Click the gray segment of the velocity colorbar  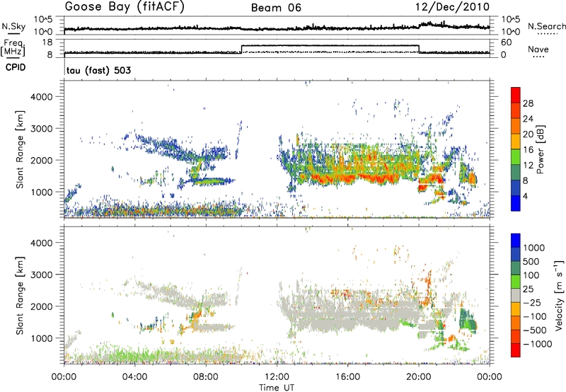pos(516,295)
